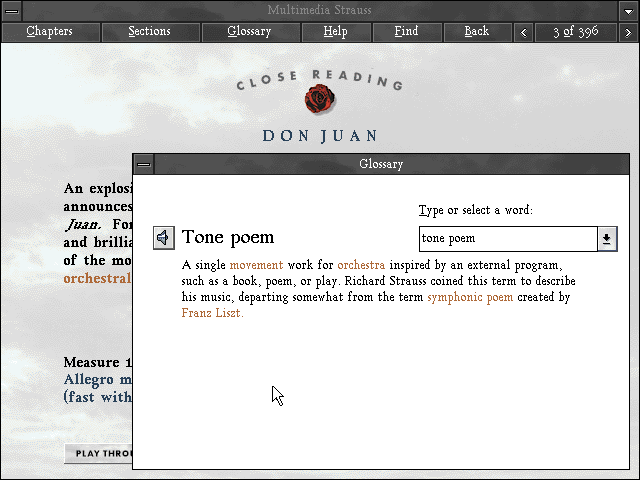Open the glossary word list dropdown arrow
640x480 pixels.
click(x=607, y=239)
